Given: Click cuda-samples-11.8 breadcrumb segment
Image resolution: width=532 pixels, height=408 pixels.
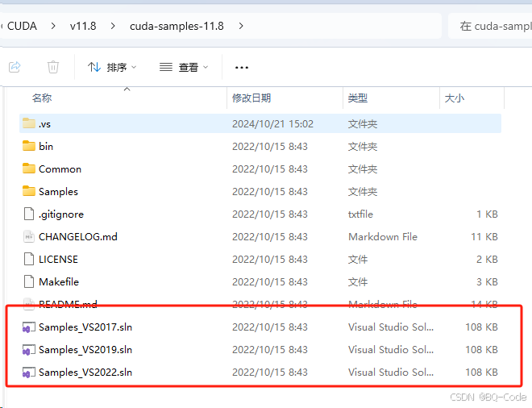Looking at the screenshot, I should click(177, 26).
